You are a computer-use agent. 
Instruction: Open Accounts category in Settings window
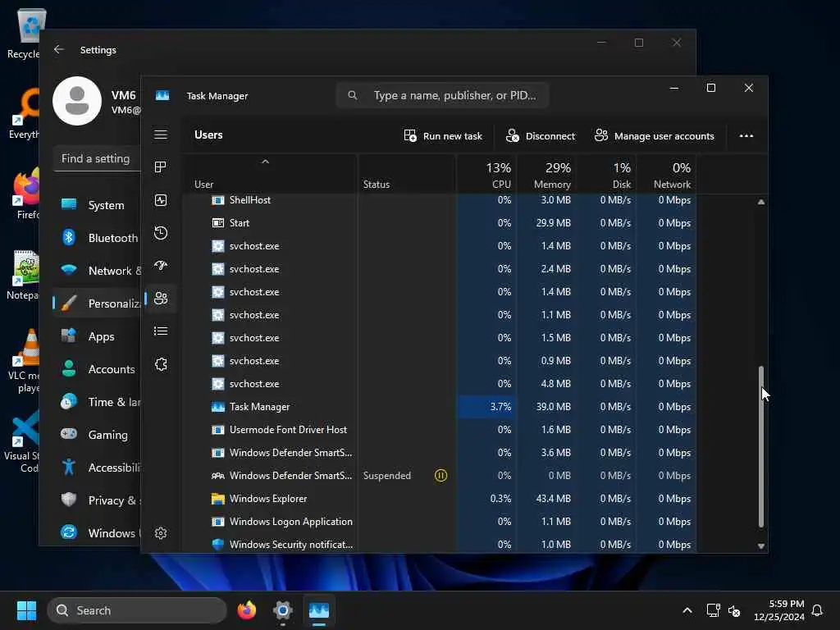[98, 369]
